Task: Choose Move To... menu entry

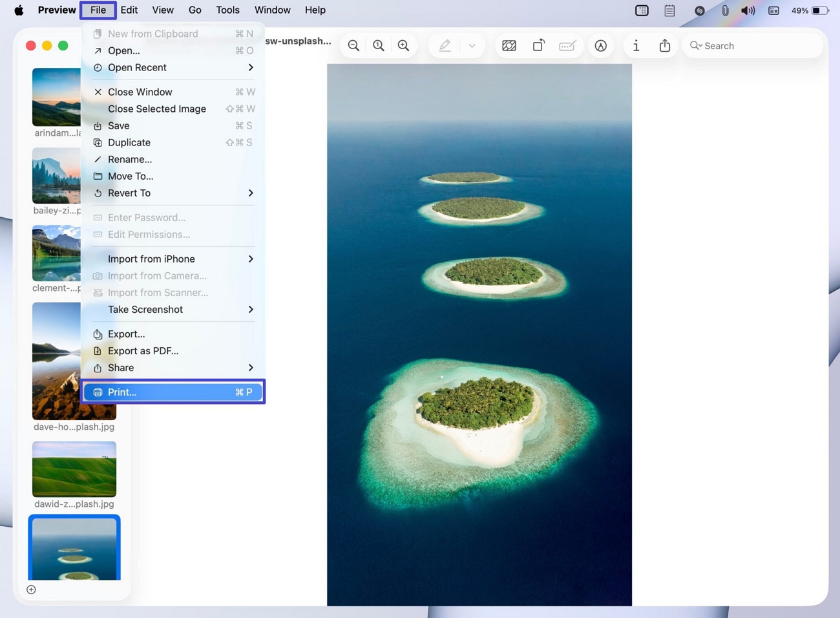Action: pyautogui.click(x=173, y=176)
